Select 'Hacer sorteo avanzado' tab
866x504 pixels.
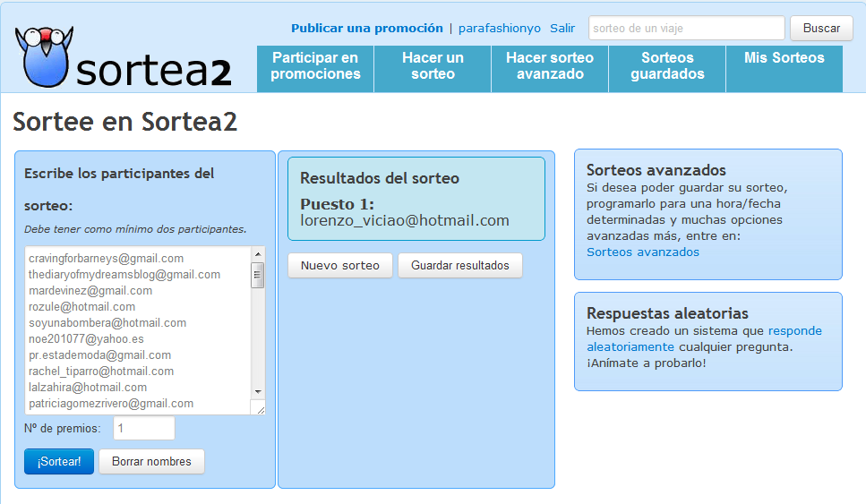click(x=550, y=66)
